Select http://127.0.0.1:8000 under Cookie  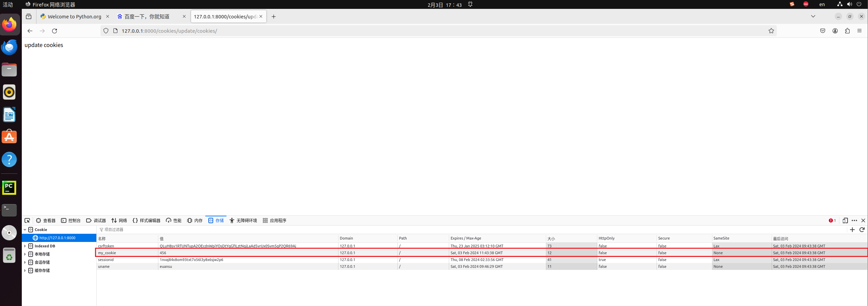coord(57,238)
